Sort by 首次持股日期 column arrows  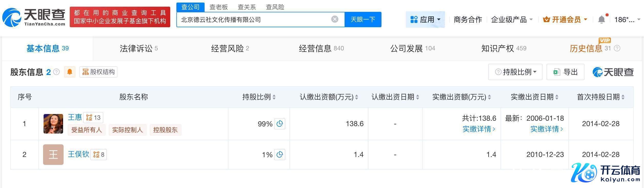(623, 97)
